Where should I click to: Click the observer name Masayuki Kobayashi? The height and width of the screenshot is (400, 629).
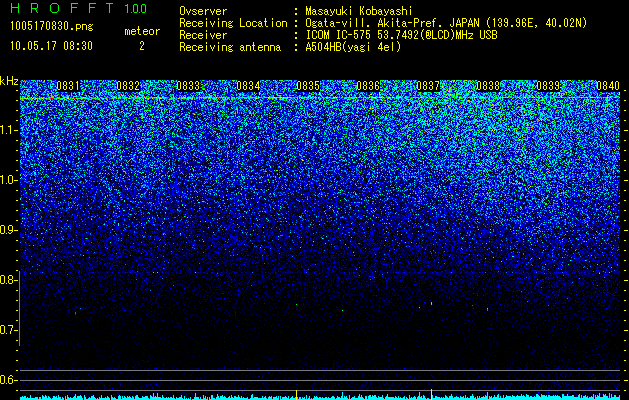point(359,11)
